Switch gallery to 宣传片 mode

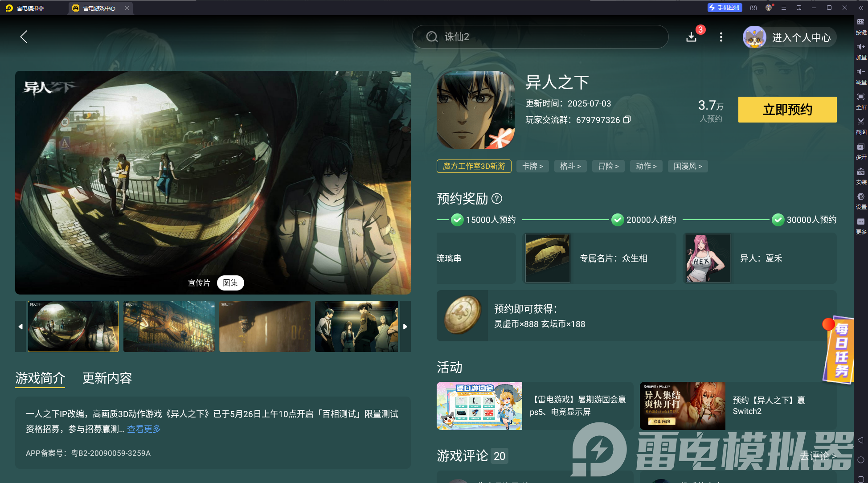[x=199, y=283]
